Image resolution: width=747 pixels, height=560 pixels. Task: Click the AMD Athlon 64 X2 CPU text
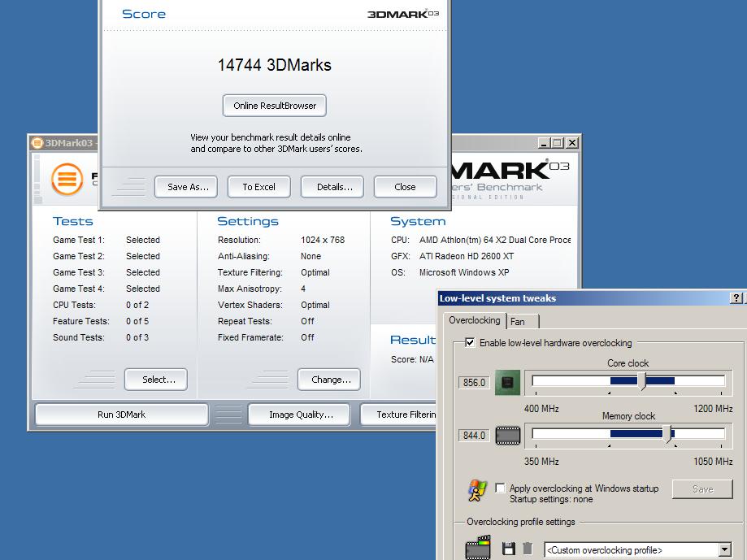(495, 240)
